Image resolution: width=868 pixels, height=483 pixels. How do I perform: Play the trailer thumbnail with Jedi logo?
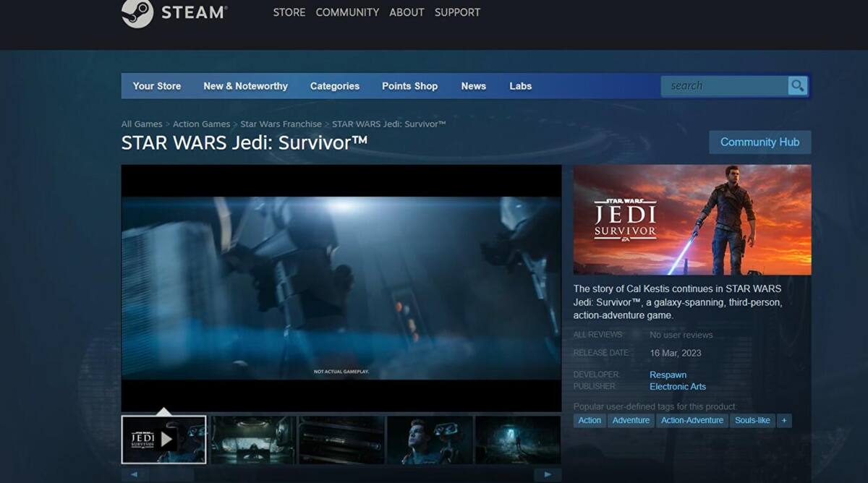[163, 440]
